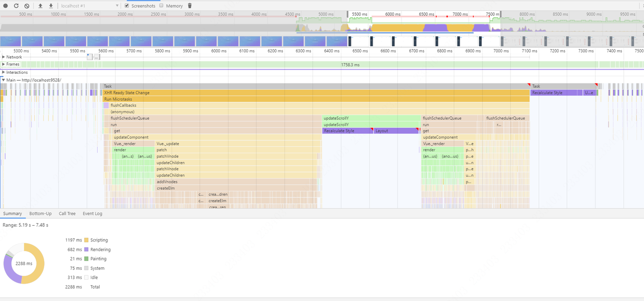Expand the Frames track
This screenshot has width=644, height=301.
tap(4, 64)
